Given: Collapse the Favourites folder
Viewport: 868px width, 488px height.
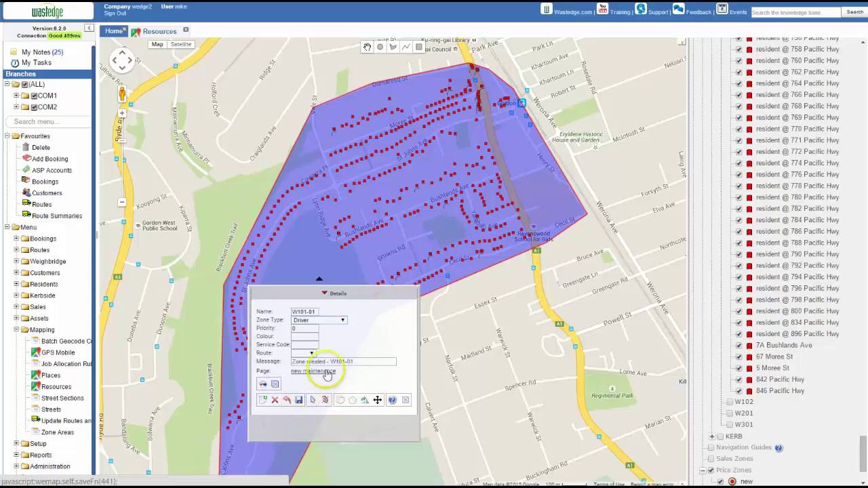Looking at the screenshot, I should [x=7, y=136].
